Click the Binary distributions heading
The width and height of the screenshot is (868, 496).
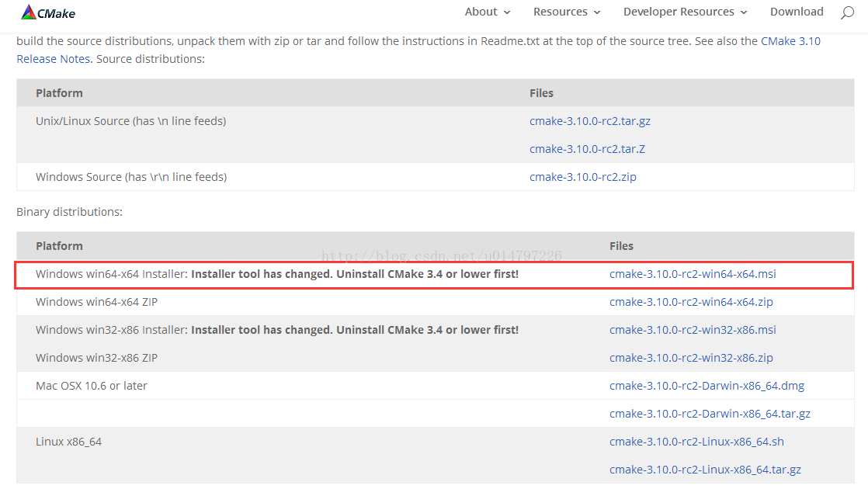(69, 212)
